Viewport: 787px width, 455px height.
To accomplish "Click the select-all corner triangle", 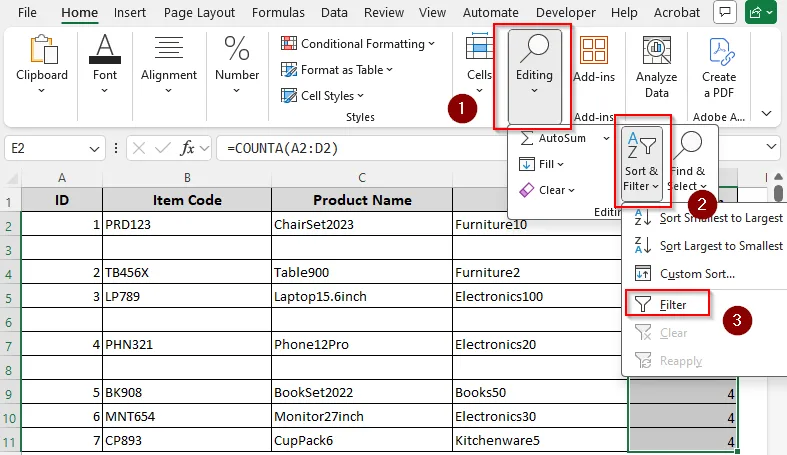I will click(x=11, y=178).
